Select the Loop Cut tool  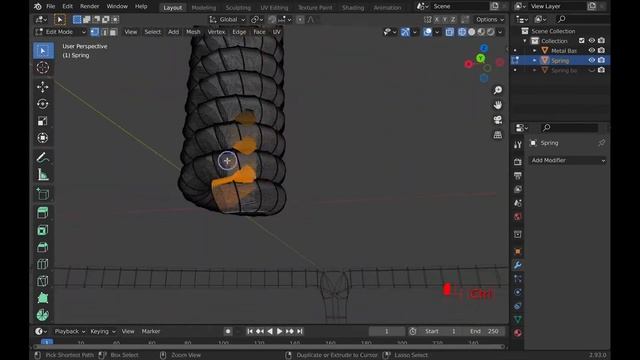pyautogui.click(x=43, y=264)
